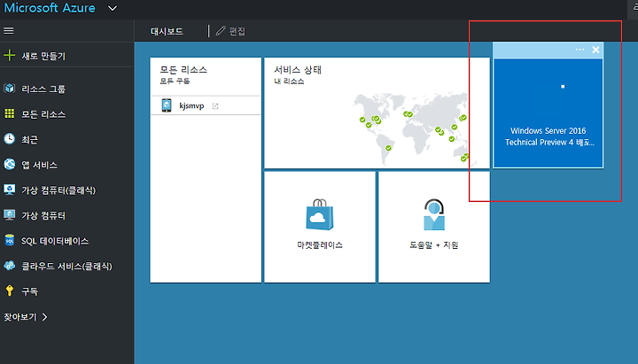This screenshot has height=364, width=638.
Task: Click 찾아보기 browse link
Action: pos(20,317)
